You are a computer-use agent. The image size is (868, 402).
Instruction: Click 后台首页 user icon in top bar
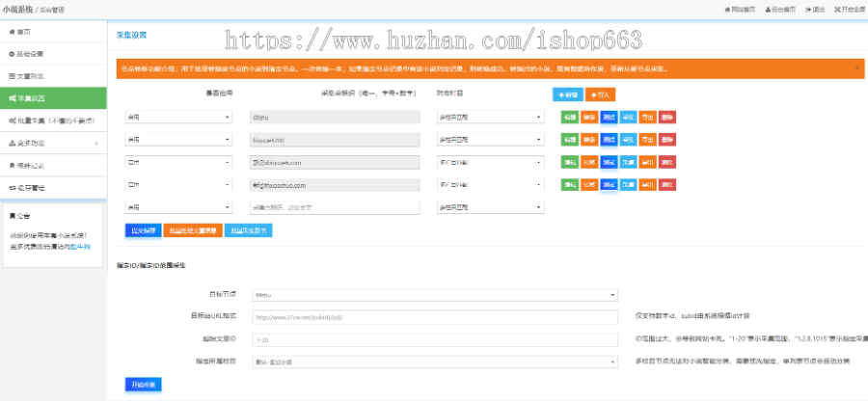[781, 9]
